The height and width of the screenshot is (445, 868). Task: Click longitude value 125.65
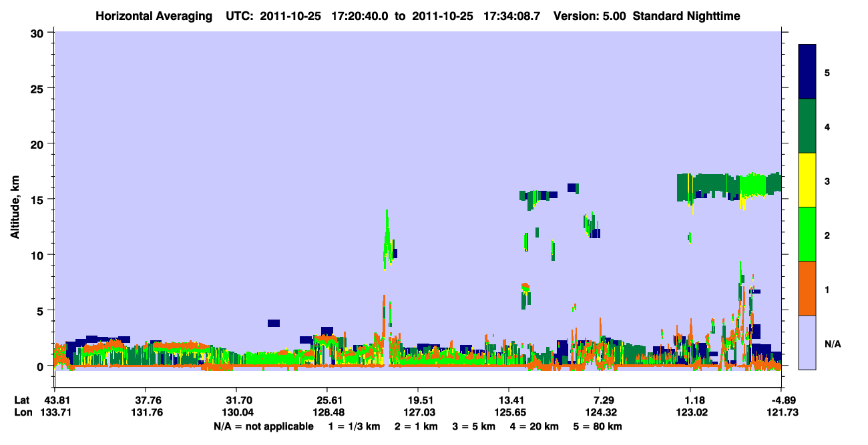point(509,412)
